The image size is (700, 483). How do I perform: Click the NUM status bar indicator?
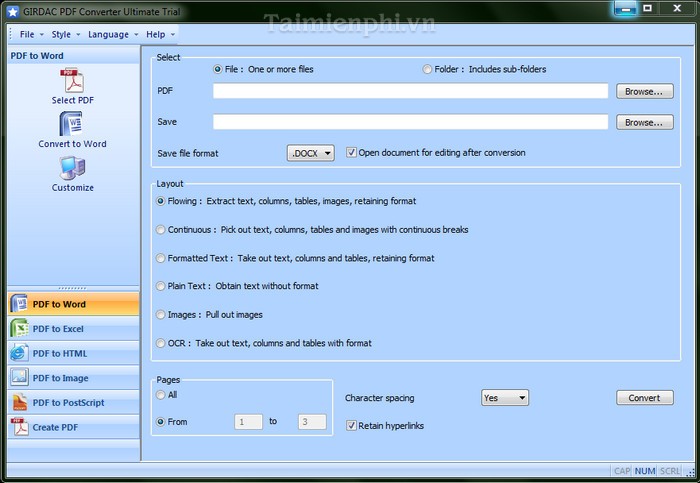[645, 471]
